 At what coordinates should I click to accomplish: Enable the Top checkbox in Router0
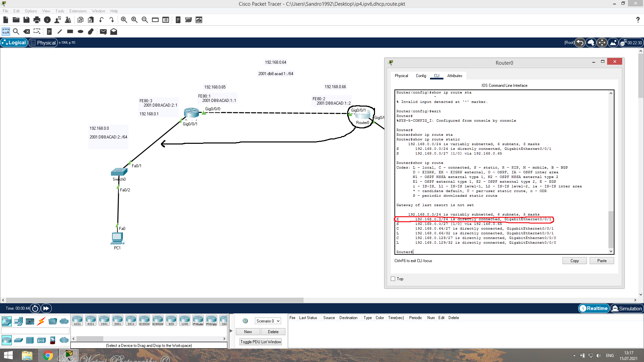pyautogui.click(x=393, y=279)
